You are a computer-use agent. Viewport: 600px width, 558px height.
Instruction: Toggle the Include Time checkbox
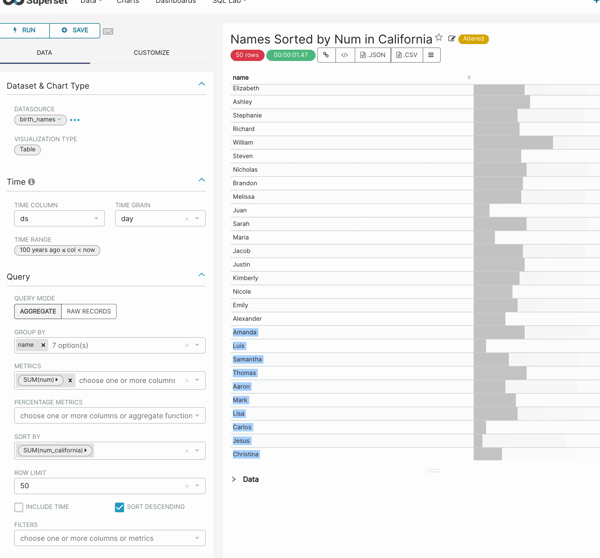coord(18,507)
